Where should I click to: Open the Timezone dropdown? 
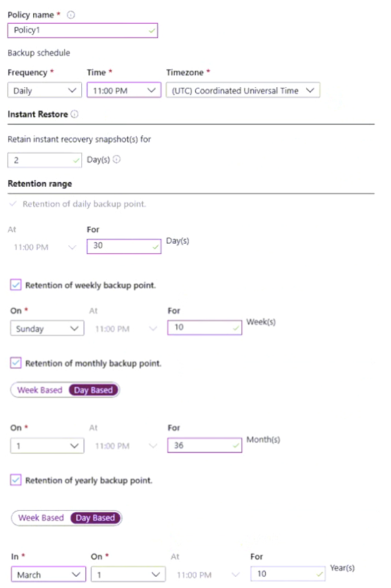242,91
